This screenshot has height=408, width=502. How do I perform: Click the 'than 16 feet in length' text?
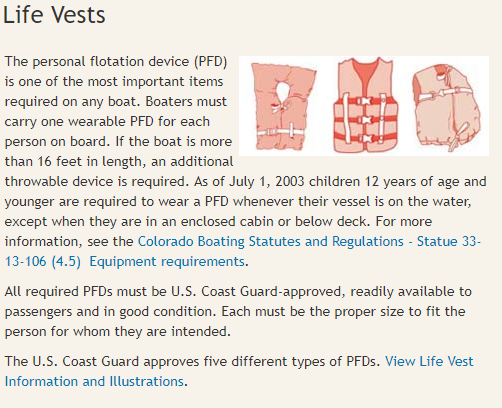click(75, 162)
